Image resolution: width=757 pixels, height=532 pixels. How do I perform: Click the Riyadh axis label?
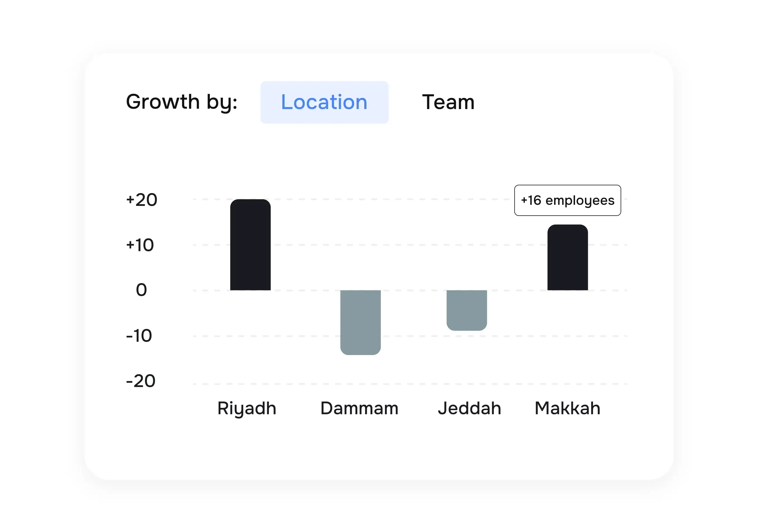247,408
